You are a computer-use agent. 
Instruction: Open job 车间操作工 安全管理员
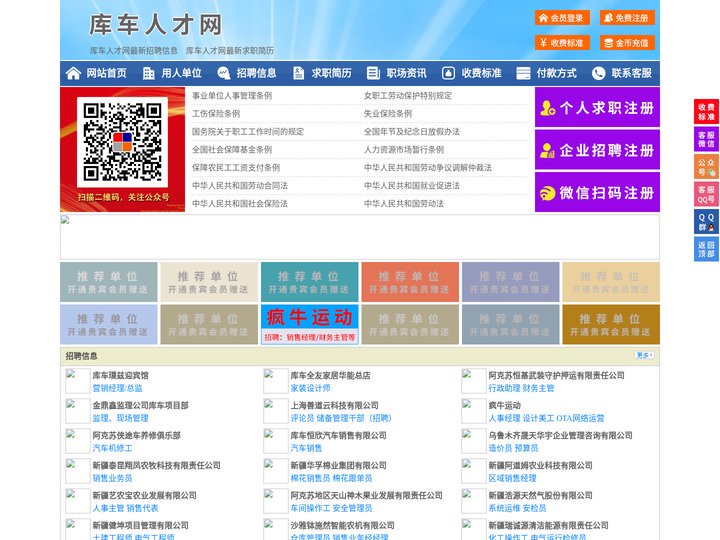[331, 508]
